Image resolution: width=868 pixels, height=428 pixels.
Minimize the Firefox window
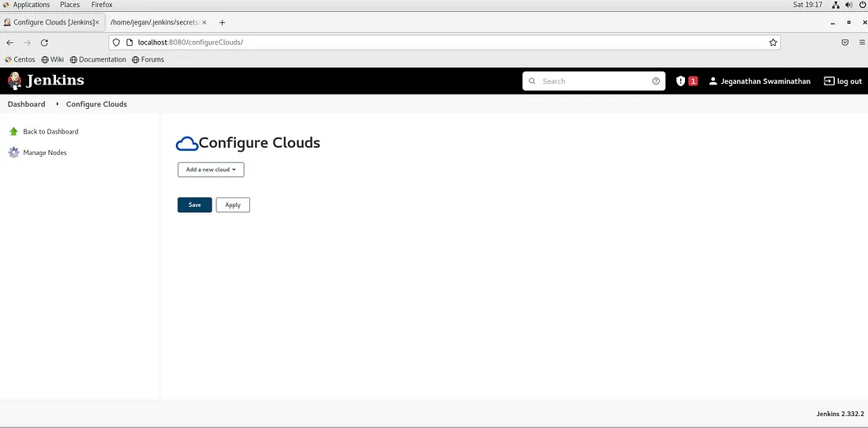tap(833, 23)
